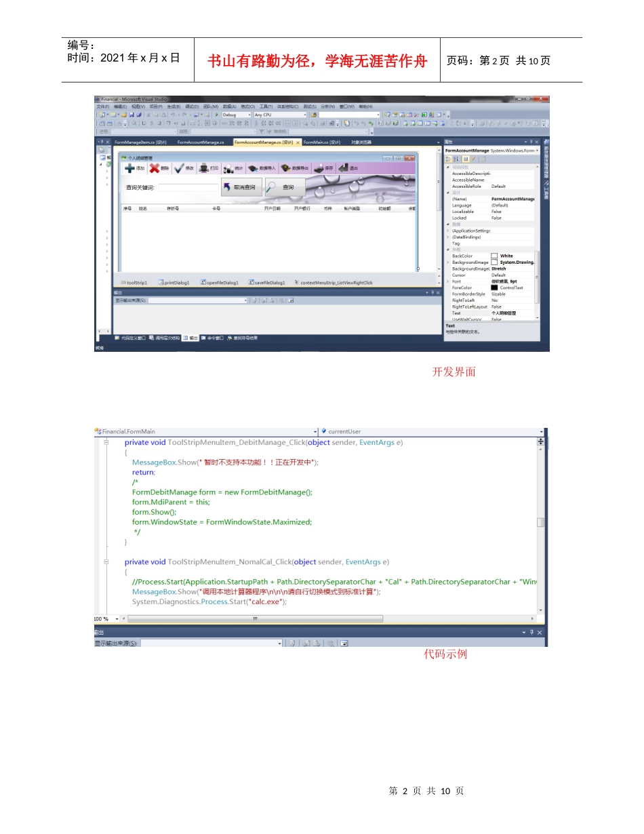The image size is (644, 834).
Task: Switch to 对象浏览器 tab
Action: [x=361, y=142]
